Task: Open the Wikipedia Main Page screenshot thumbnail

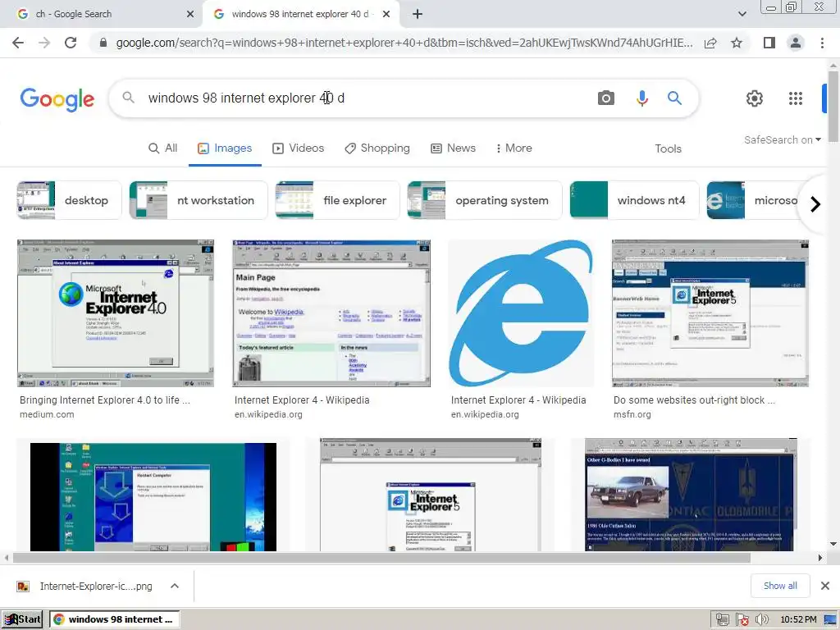Action: click(x=331, y=313)
